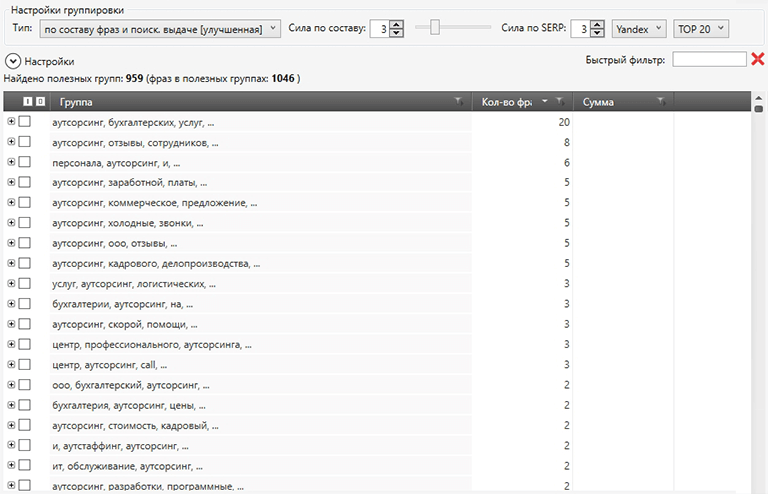Click select-all icon in table header
Screen dimensions: 768x494
click(x=27, y=102)
